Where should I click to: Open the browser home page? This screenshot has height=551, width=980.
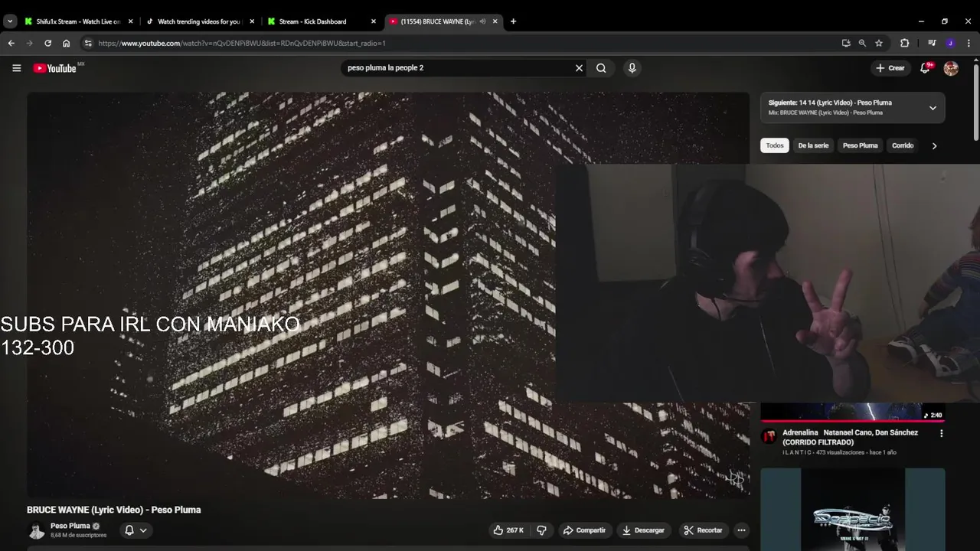pos(66,44)
